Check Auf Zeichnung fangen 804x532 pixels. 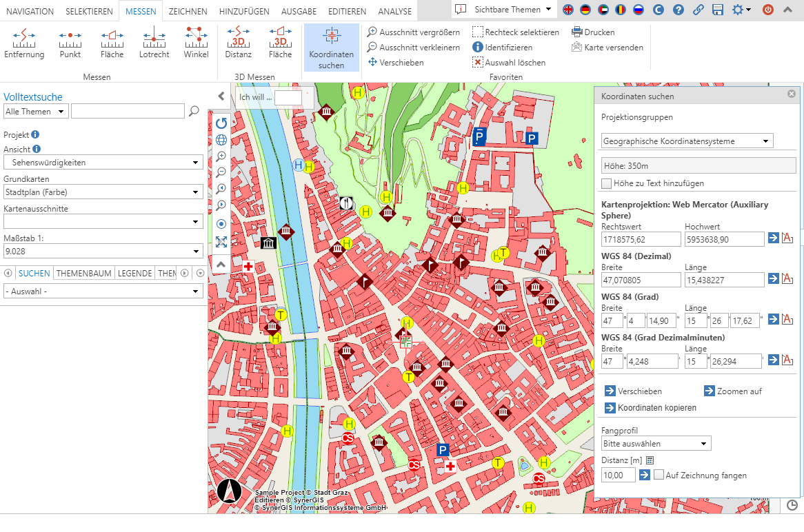point(659,475)
